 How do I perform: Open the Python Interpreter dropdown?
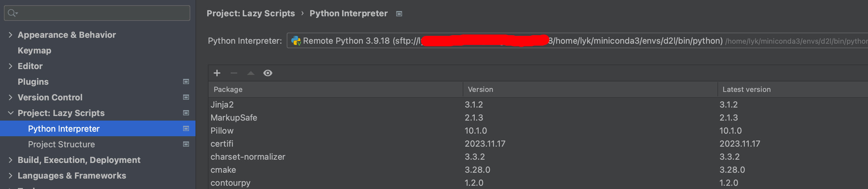[577, 41]
